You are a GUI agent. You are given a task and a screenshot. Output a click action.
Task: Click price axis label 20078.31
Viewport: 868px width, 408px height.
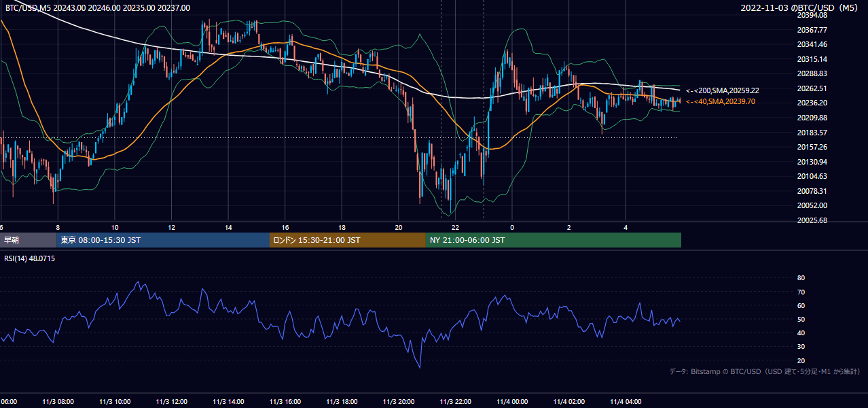[812, 191]
